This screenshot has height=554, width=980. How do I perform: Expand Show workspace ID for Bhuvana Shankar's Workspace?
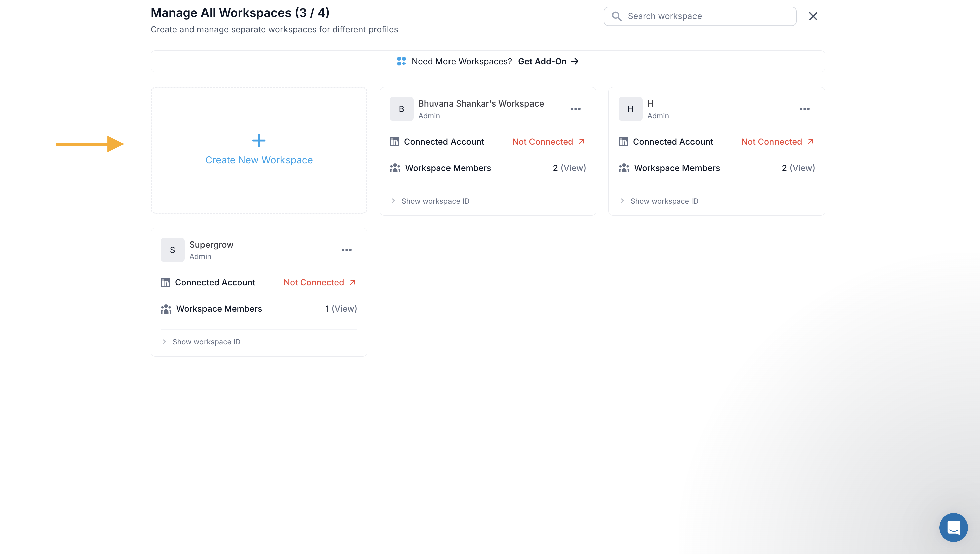coord(430,201)
